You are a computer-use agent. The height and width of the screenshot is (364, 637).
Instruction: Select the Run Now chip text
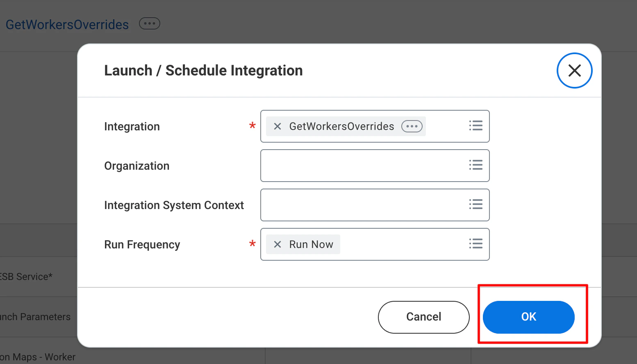[311, 244]
